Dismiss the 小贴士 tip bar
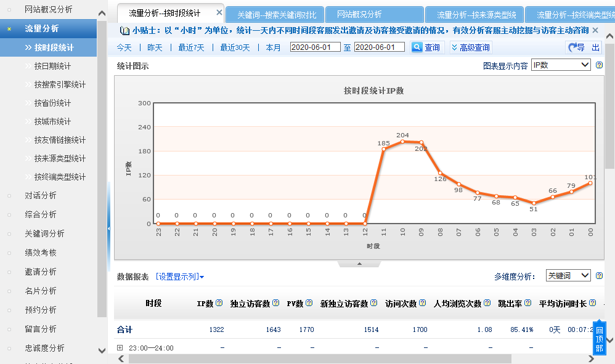The height and width of the screenshot is (364, 615). tap(595, 30)
